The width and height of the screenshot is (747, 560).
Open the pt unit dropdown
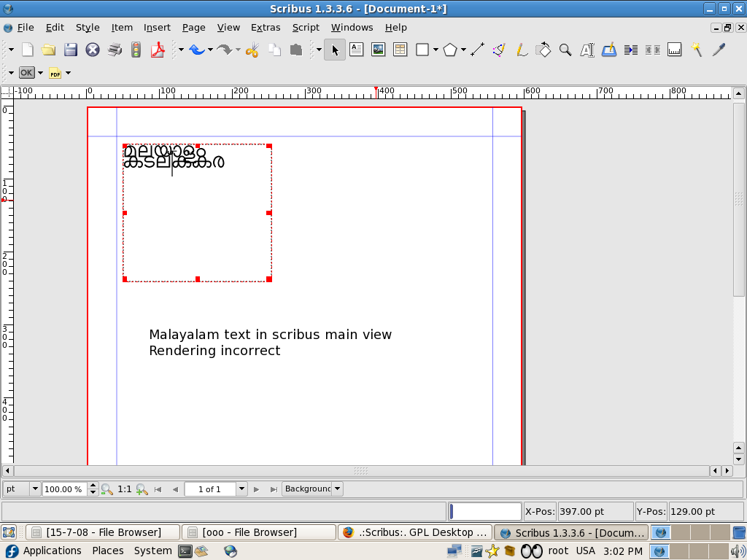tap(34, 489)
